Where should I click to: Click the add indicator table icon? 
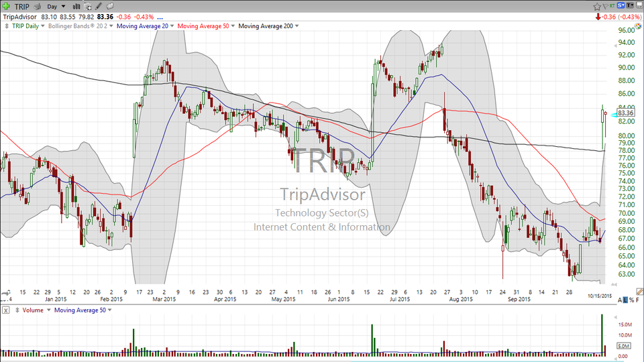(87, 6)
